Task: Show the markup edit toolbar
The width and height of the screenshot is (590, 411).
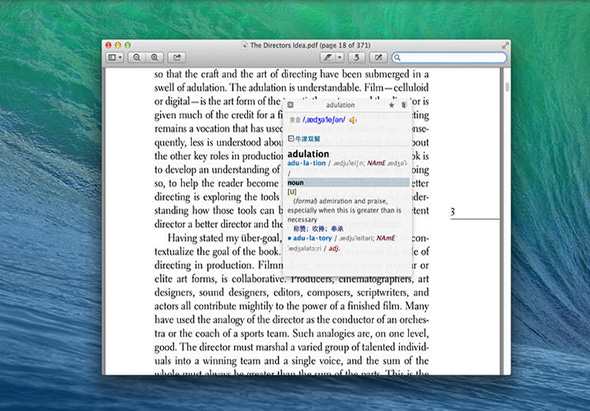Action: click(378, 58)
